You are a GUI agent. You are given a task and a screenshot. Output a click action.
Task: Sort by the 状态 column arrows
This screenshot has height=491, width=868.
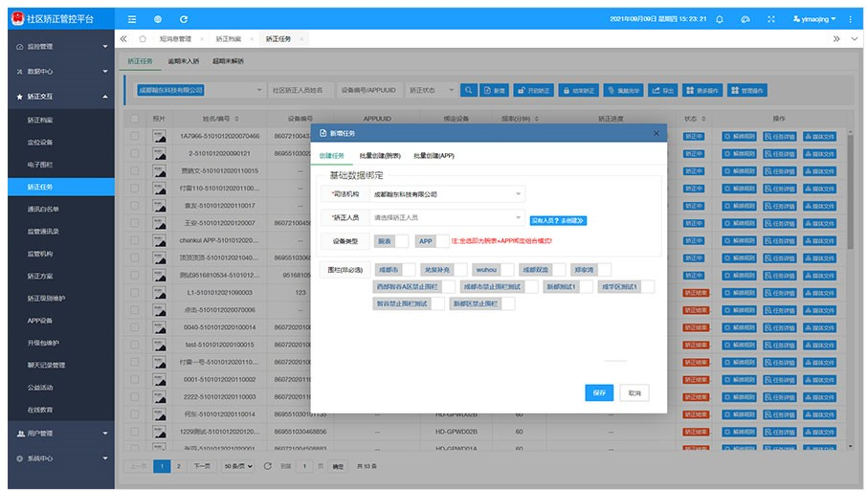[x=703, y=119]
